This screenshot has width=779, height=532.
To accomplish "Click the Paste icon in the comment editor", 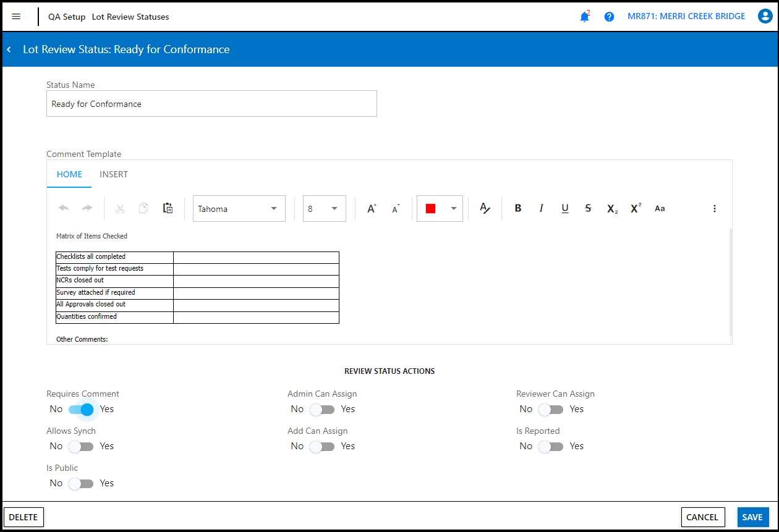I will (168, 208).
